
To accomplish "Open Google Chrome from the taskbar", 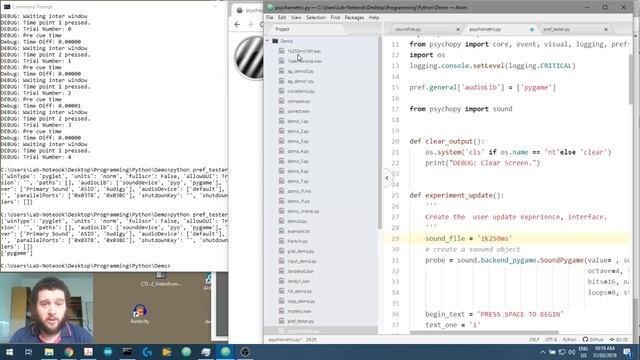I will (x=69, y=352).
